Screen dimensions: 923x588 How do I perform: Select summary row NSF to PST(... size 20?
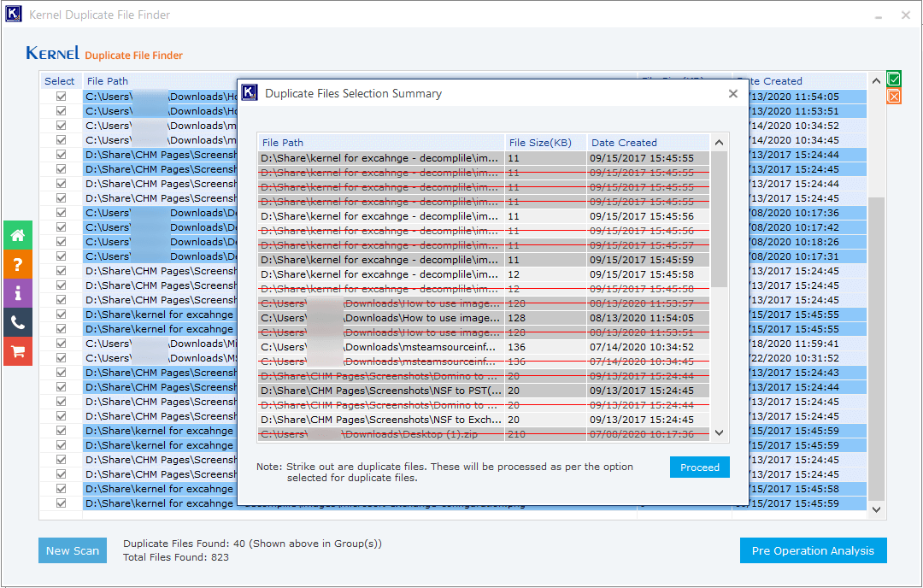pos(483,391)
